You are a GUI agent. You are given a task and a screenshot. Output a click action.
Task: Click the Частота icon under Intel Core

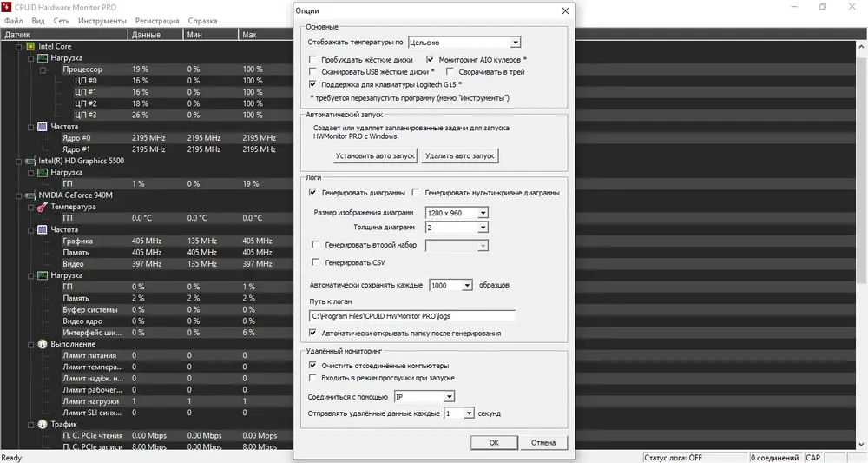coord(42,127)
